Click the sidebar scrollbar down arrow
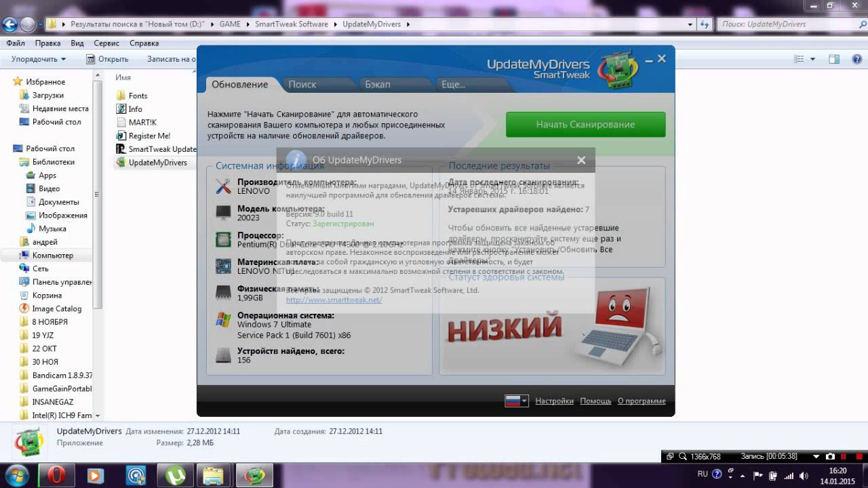 coord(98,415)
